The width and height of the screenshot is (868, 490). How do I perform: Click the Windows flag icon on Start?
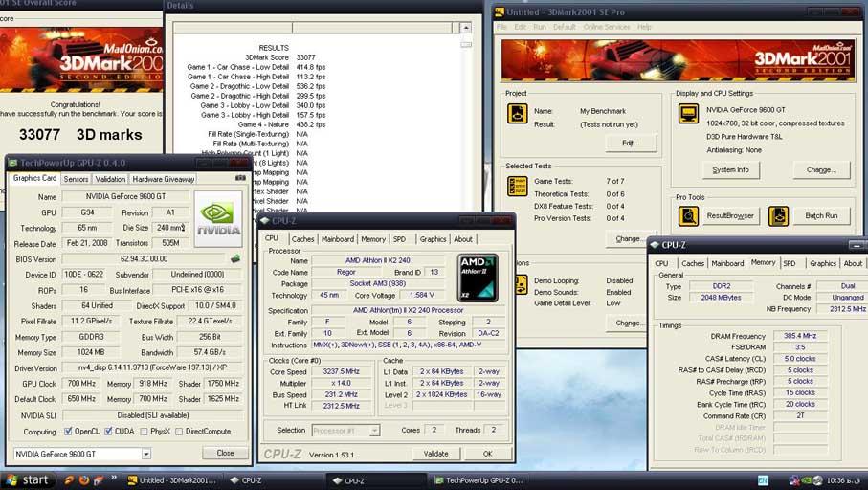click(x=11, y=480)
